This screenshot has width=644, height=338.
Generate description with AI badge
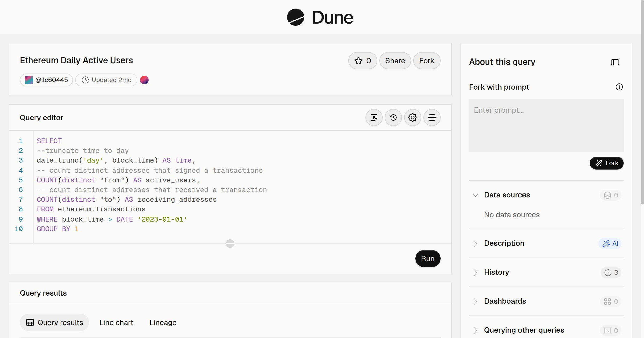click(610, 244)
